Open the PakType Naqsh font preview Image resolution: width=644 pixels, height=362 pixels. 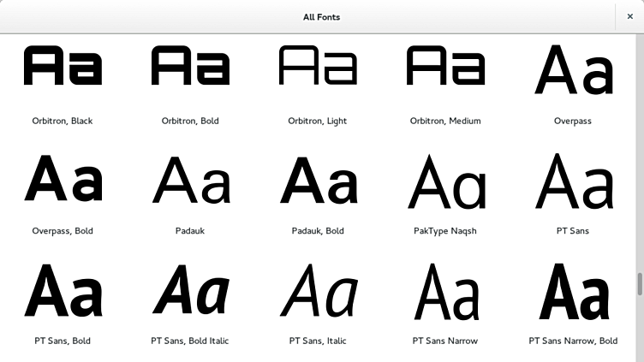445,181
